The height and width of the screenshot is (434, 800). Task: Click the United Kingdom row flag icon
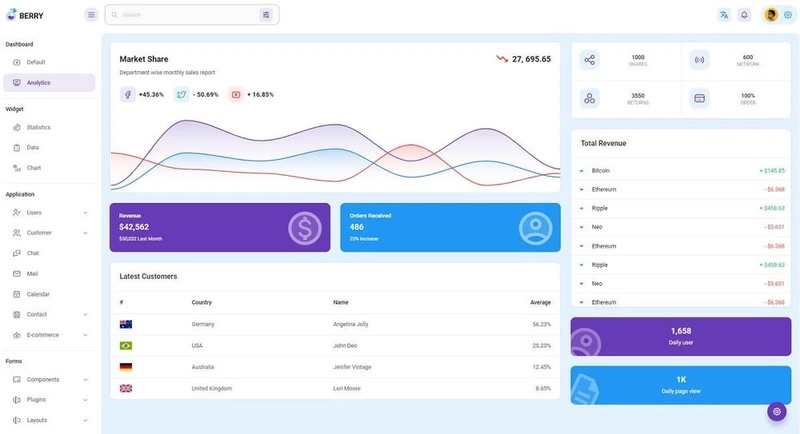pos(126,388)
